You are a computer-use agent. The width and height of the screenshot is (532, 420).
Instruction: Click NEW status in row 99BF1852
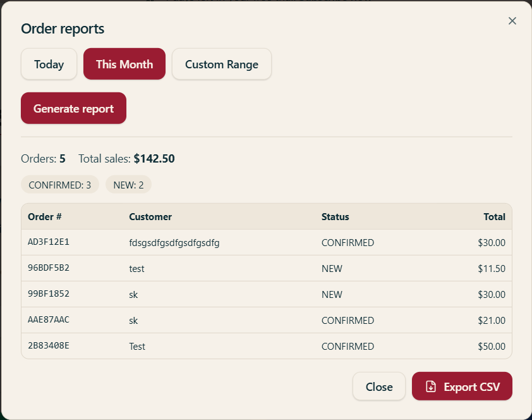(x=332, y=294)
